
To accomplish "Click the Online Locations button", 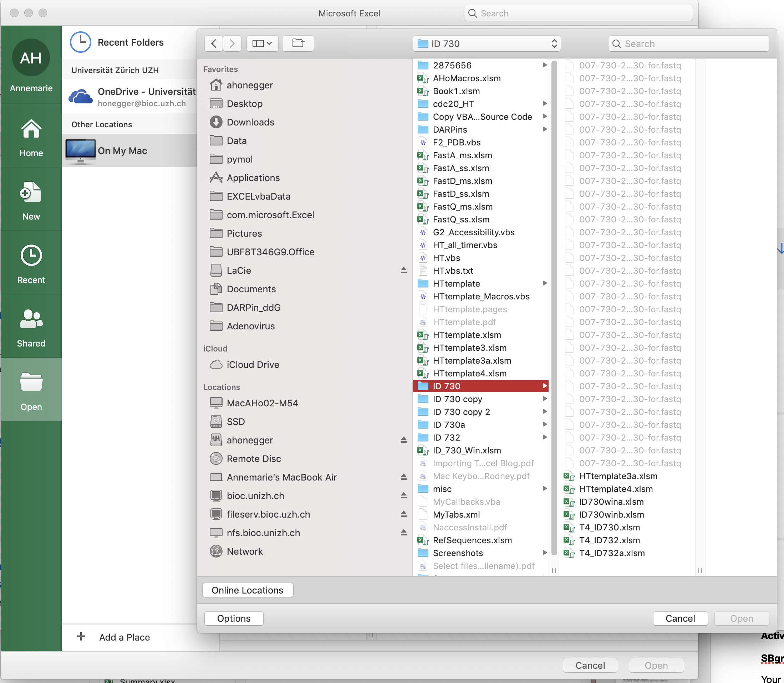I will (x=248, y=590).
